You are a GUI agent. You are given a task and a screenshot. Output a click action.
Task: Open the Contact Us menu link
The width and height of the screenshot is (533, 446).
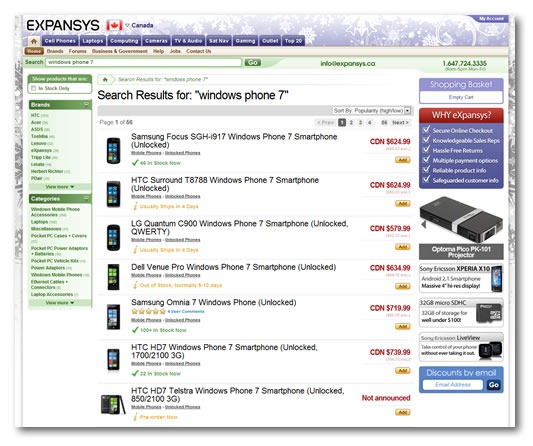click(199, 51)
